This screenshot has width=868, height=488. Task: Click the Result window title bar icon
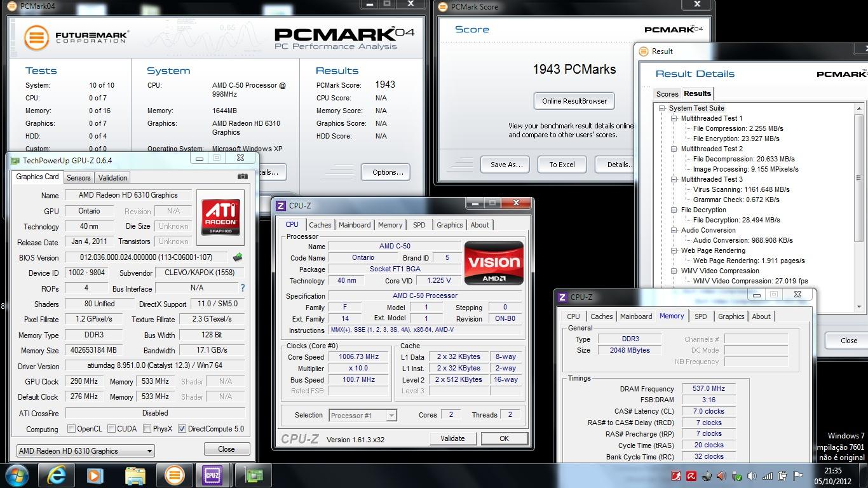(x=643, y=51)
